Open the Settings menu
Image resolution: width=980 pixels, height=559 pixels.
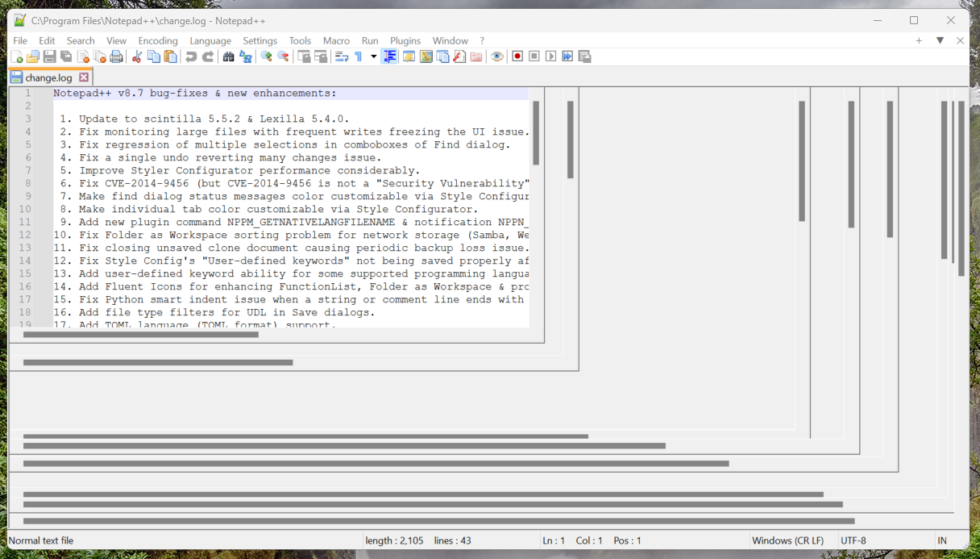(x=260, y=40)
